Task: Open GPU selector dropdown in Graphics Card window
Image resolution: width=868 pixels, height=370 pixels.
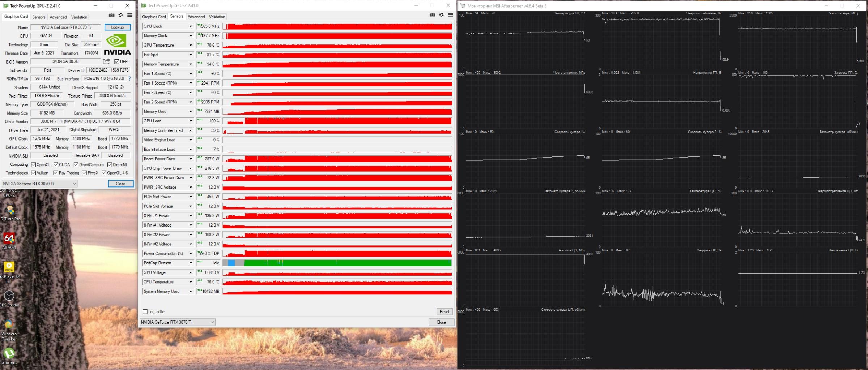Action: (x=39, y=184)
